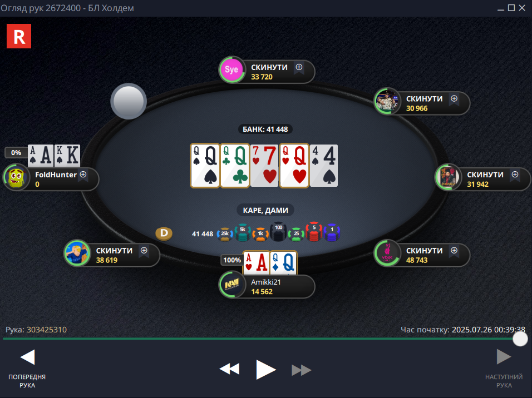
Task: Click the plus icon on the 38 619 player
Action: [x=144, y=250]
